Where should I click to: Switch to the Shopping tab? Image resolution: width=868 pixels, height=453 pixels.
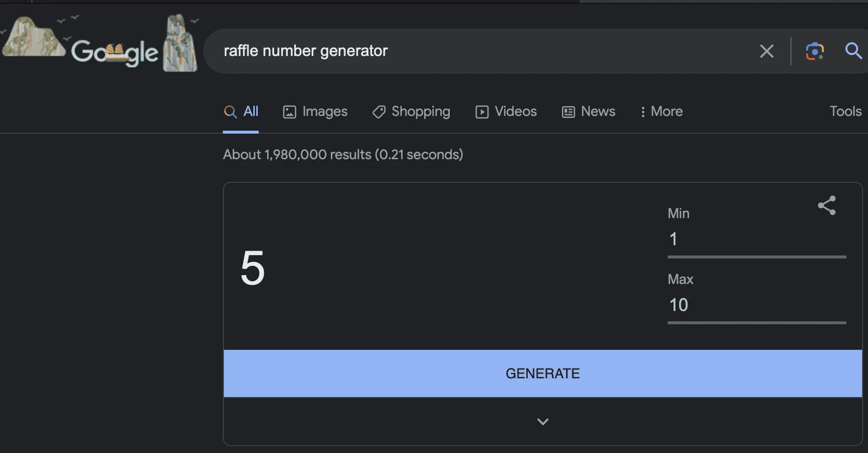click(411, 112)
